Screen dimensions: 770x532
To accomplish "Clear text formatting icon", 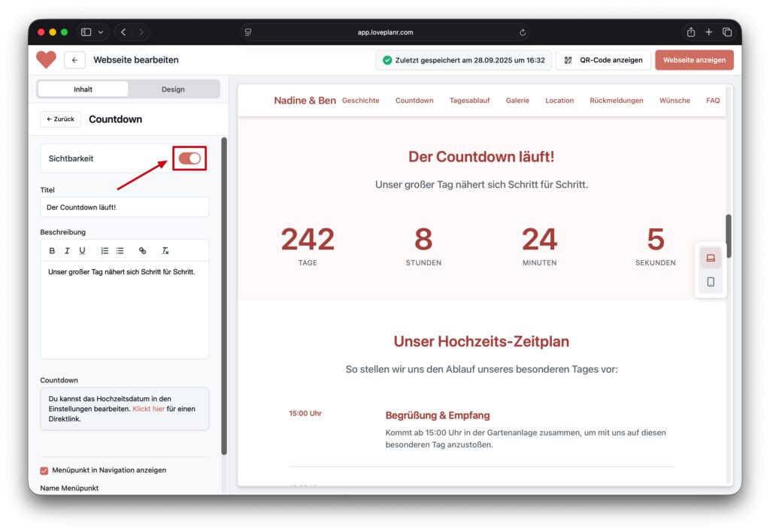I will pos(165,251).
